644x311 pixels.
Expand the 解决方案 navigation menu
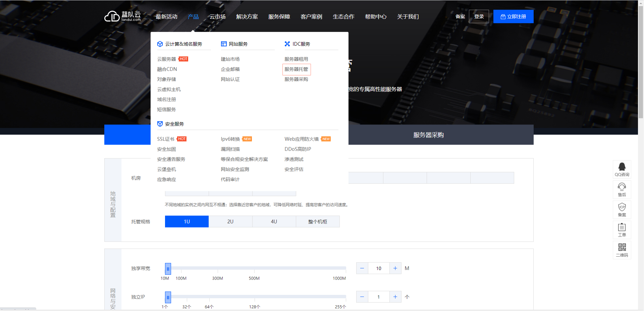pyautogui.click(x=247, y=16)
